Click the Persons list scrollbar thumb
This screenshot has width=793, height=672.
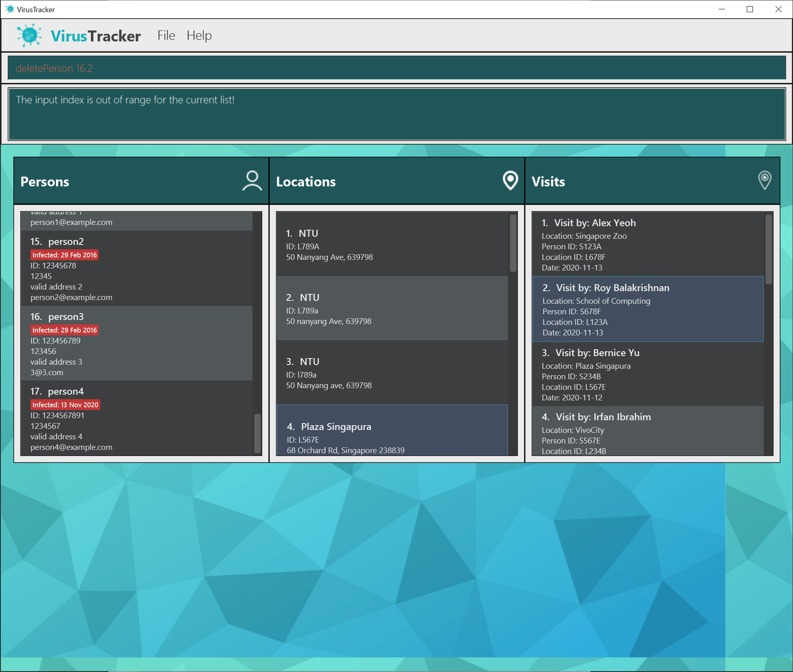tap(257, 433)
